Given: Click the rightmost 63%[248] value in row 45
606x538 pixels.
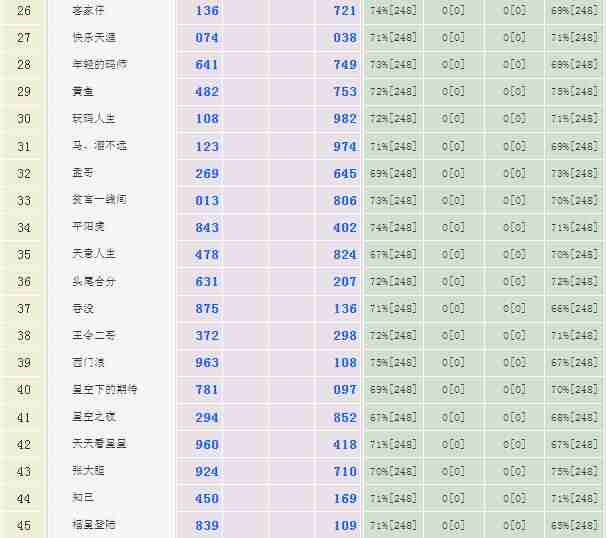Looking at the screenshot, I should point(574,525).
